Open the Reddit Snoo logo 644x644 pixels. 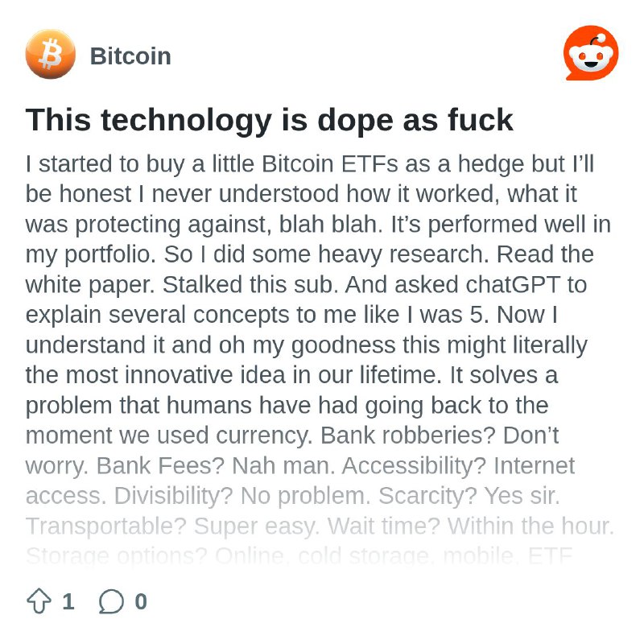point(591,53)
